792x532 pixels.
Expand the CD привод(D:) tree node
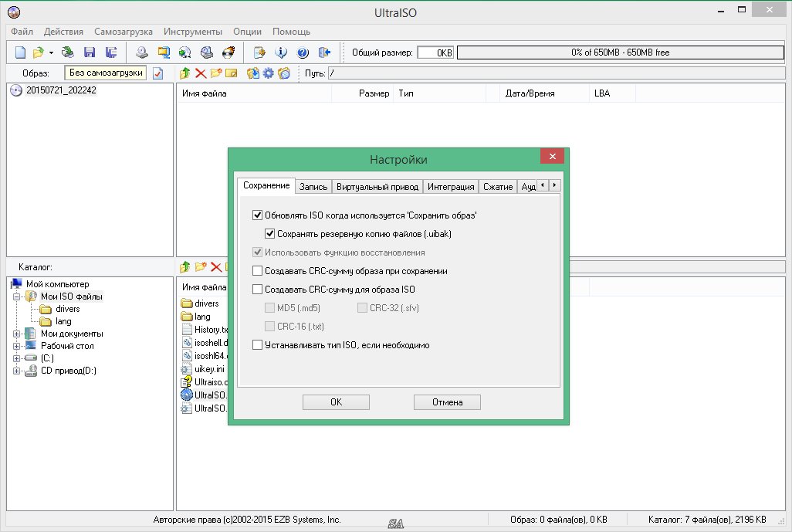(x=17, y=371)
